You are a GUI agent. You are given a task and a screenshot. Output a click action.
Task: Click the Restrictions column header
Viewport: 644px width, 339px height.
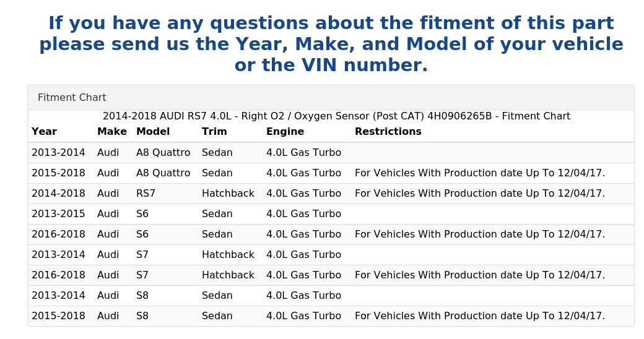388,132
